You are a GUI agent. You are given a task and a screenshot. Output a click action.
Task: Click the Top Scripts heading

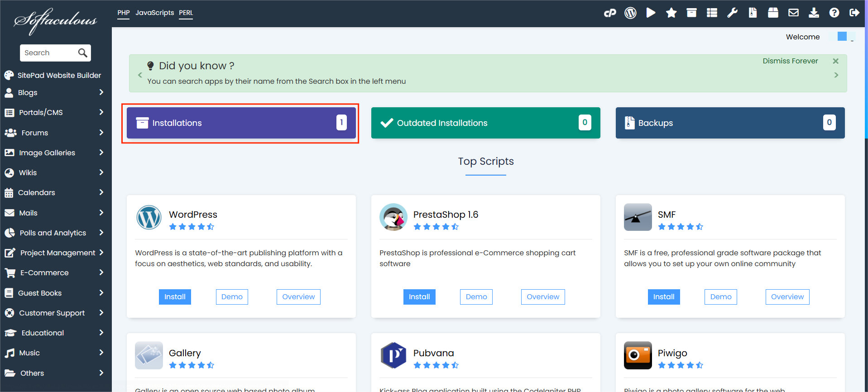click(486, 161)
